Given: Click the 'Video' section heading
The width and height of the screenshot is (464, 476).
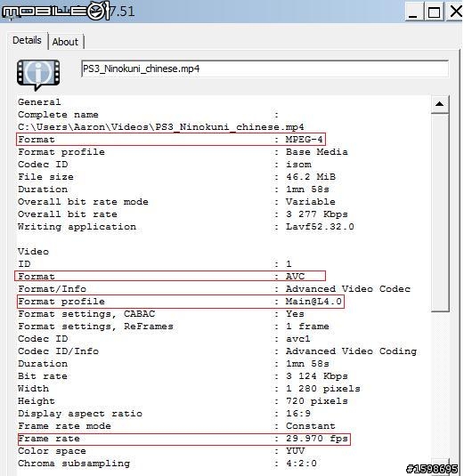Looking at the screenshot, I should click(33, 252).
